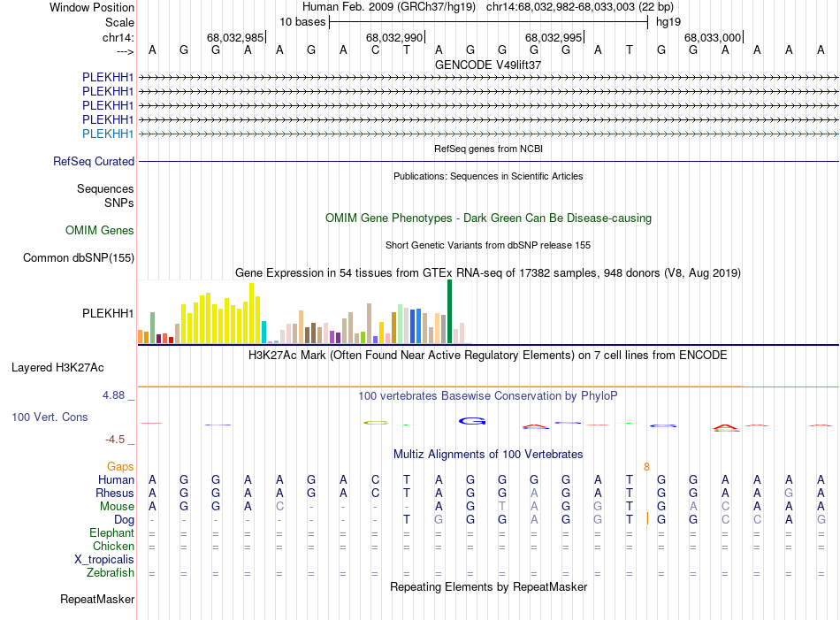
Task: Click the Zebrafish species label
Action: tap(111, 573)
